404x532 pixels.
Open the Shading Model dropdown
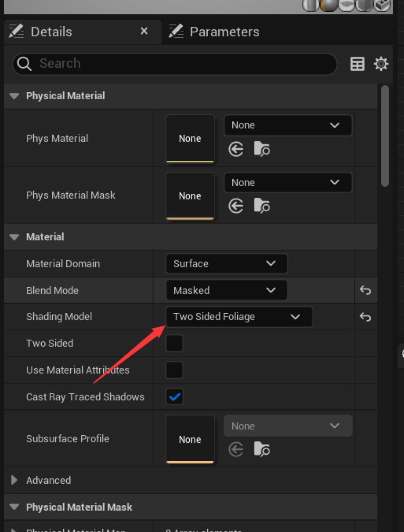click(x=239, y=317)
